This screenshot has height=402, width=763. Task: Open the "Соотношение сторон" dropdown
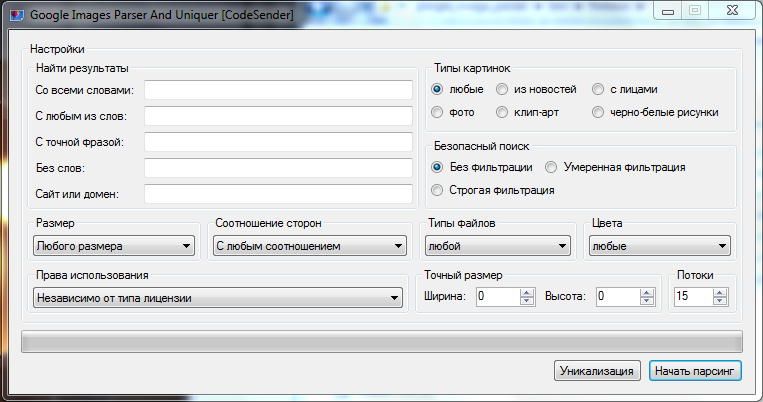[309, 246]
